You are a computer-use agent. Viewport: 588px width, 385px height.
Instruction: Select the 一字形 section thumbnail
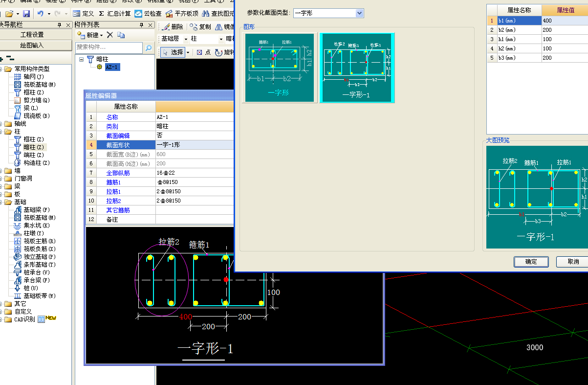pyautogui.click(x=279, y=68)
